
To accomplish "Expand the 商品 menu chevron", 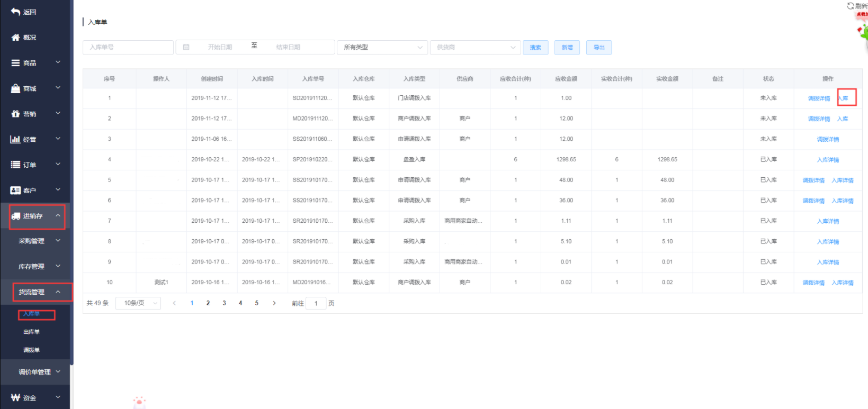I will click(x=58, y=62).
